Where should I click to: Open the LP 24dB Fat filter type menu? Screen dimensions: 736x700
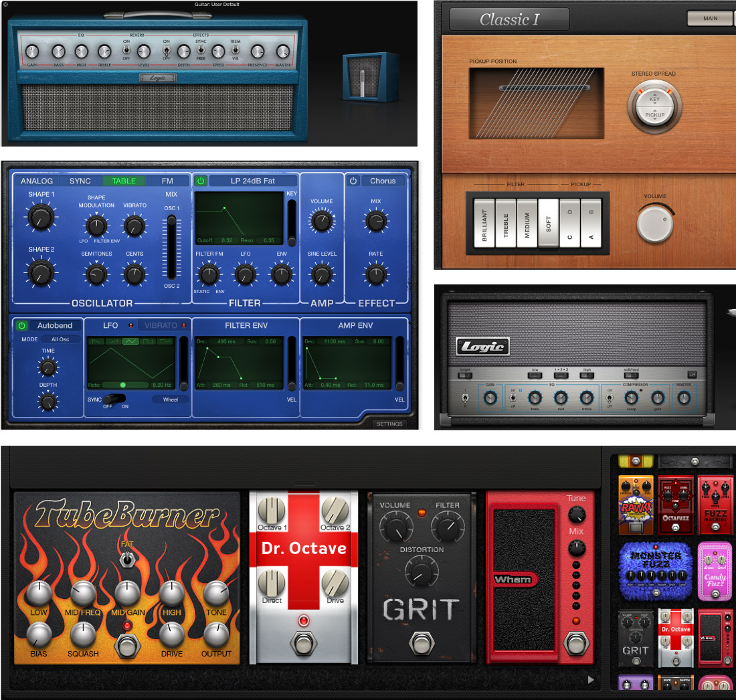[x=253, y=181]
